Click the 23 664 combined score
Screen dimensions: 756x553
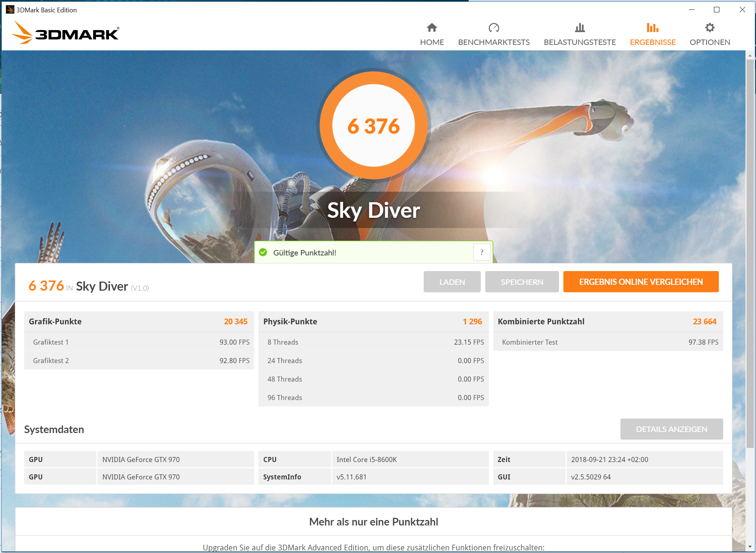705,321
